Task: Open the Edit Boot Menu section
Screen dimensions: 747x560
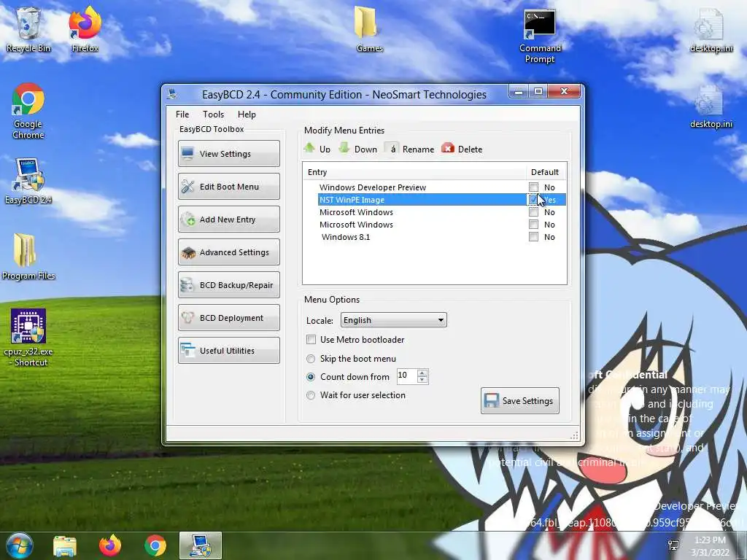Action: [228, 186]
